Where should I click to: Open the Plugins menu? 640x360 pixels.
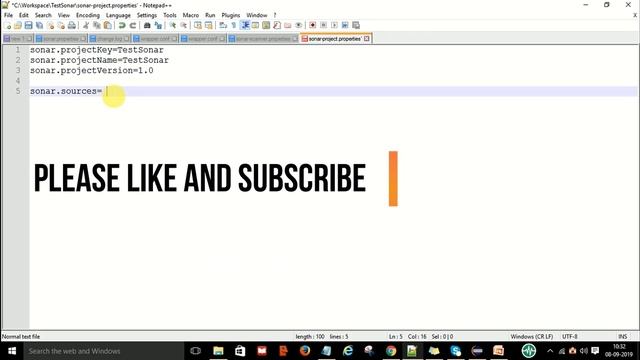coord(231,15)
